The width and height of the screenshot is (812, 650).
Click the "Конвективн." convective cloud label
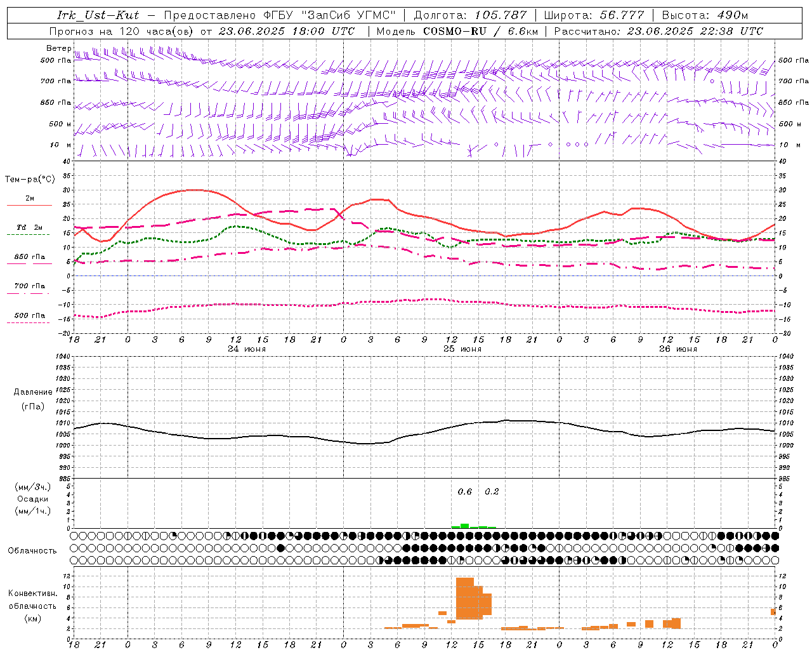pos(33,594)
